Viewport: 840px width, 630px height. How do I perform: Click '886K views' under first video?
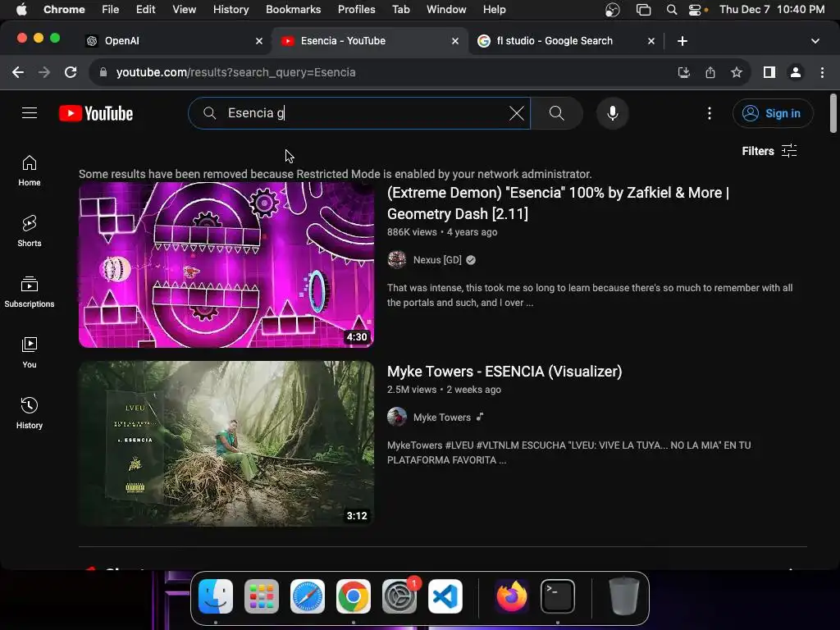tap(412, 232)
